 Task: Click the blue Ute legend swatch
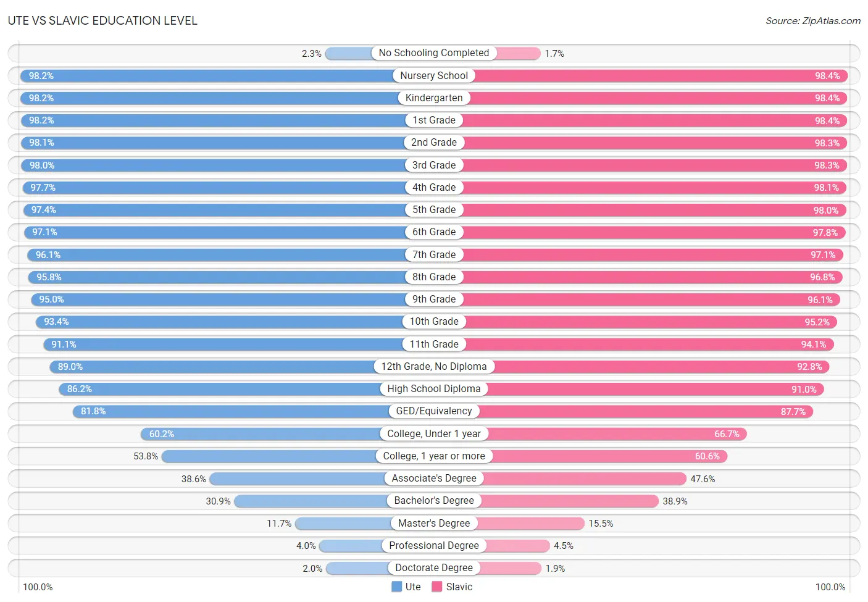click(x=396, y=587)
